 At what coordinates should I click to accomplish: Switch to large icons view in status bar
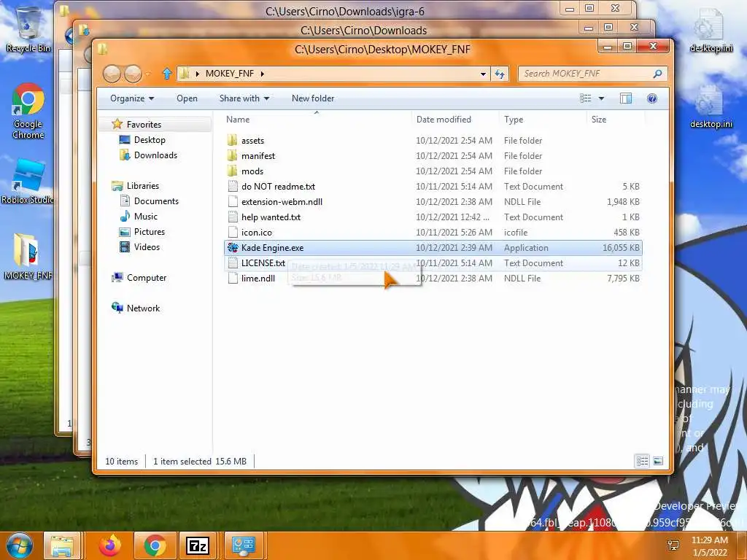click(x=658, y=461)
